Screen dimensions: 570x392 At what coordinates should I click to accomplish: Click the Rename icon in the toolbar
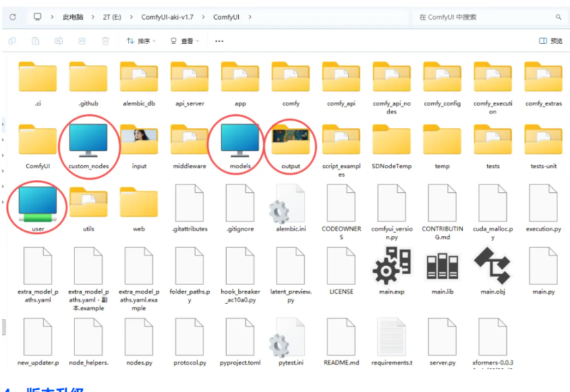pyautogui.click(x=59, y=40)
